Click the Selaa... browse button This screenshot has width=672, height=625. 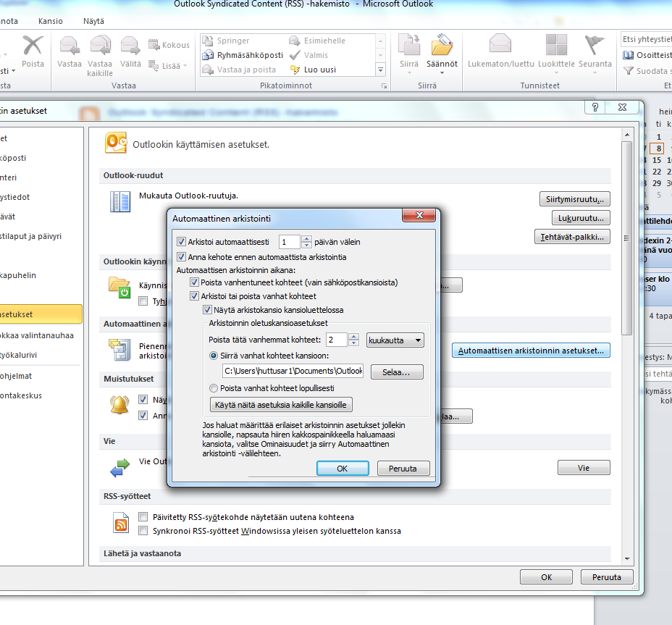(396, 372)
